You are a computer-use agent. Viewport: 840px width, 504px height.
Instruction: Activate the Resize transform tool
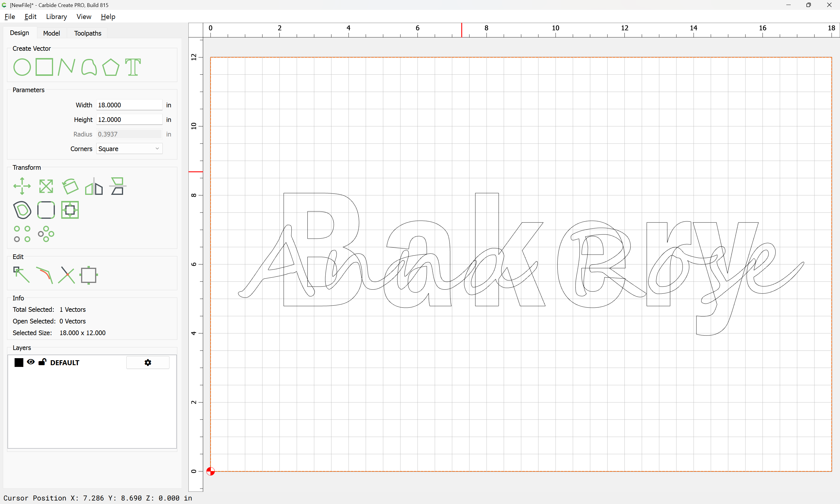[46, 186]
